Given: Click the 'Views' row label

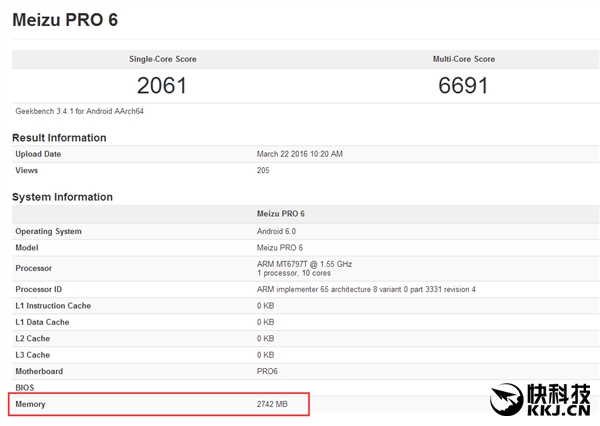Looking at the screenshot, I should 26,170.
